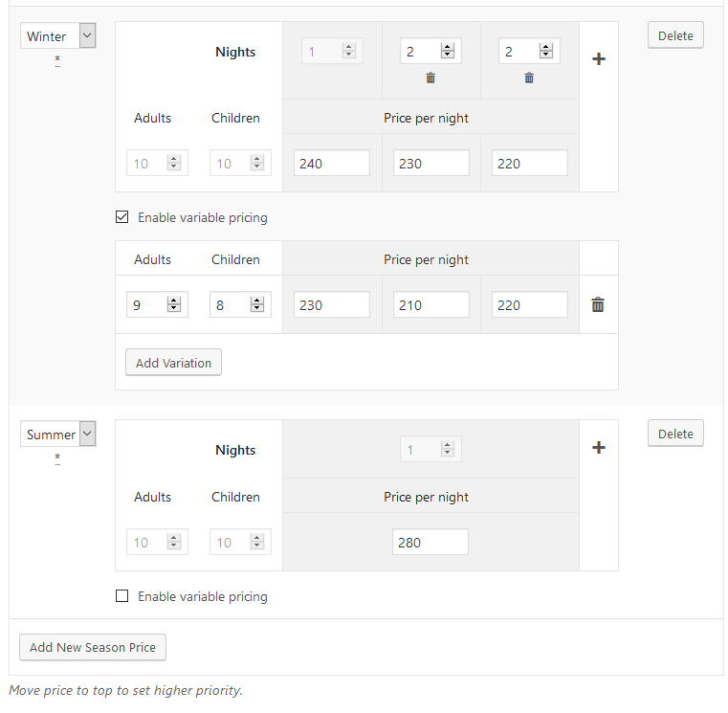Enable variable pricing for Summer season
This screenshot has height=713, width=728.
(121, 596)
